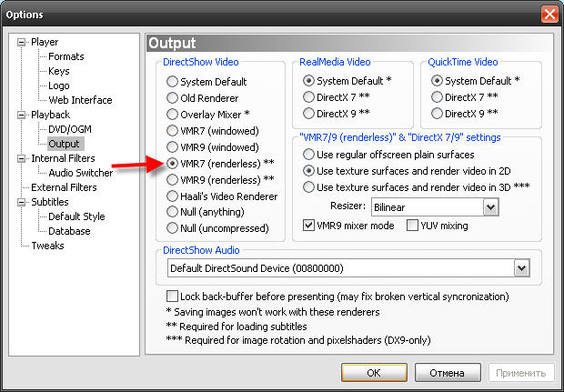Select Tweaks in the options tree
The image size is (564, 392).
click(47, 246)
